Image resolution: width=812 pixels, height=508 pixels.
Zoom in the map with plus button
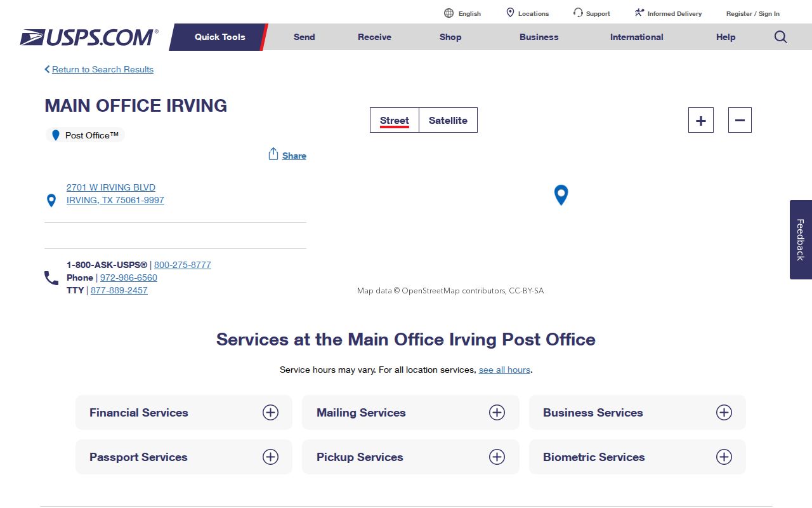[701, 120]
